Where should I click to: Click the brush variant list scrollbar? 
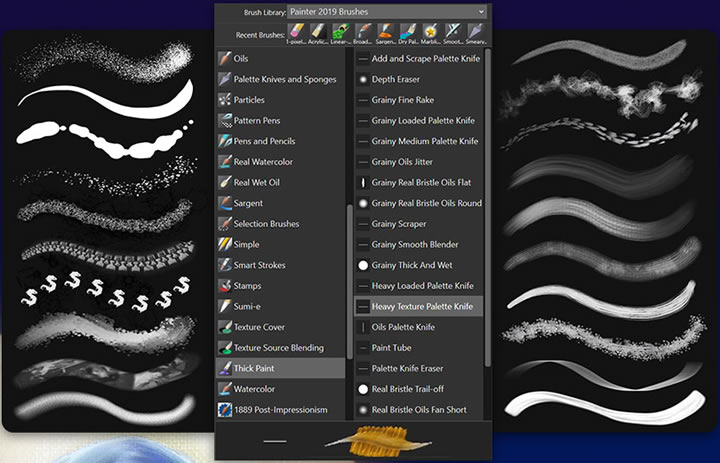488,207
